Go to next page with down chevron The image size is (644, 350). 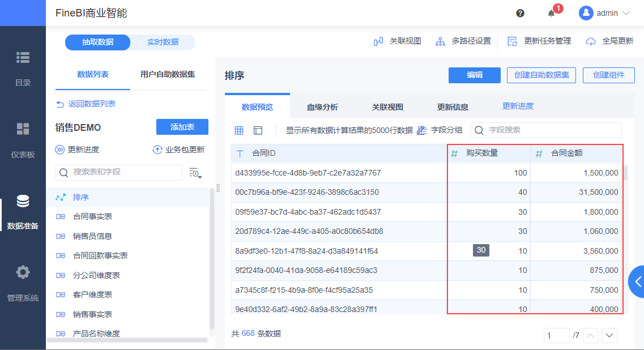(609, 336)
